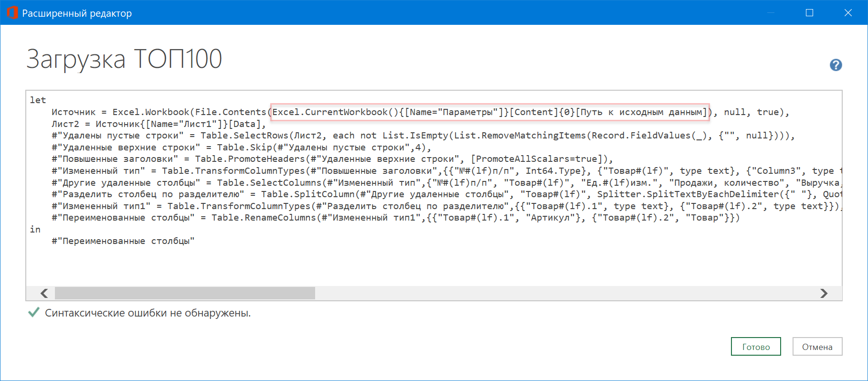Click the Готово button
Image resolution: width=868 pixels, height=381 pixels.
756,347
